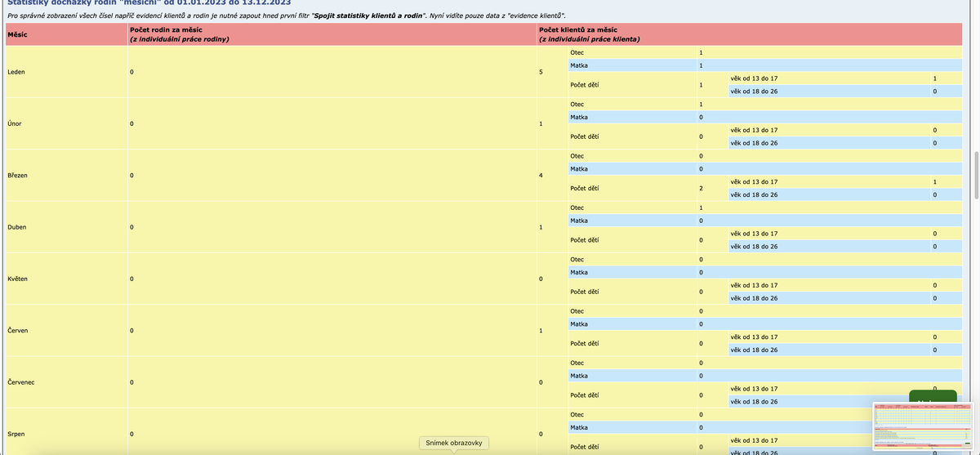Click the screenshot preview thumbnail
The image size is (980, 455).
click(x=924, y=425)
